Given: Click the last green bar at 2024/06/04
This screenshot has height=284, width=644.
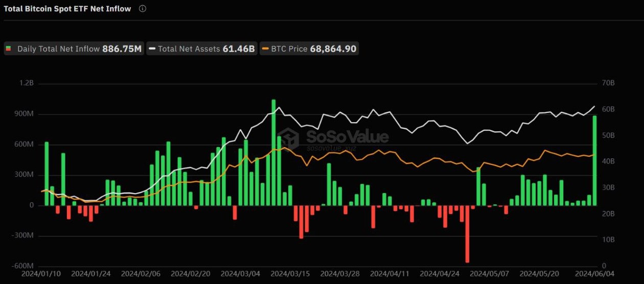Looking at the screenshot, I should point(594,160).
